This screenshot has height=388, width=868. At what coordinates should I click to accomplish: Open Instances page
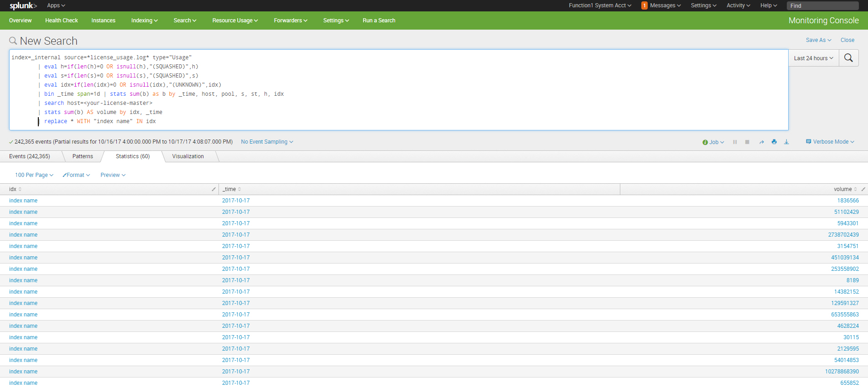pyautogui.click(x=103, y=21)
